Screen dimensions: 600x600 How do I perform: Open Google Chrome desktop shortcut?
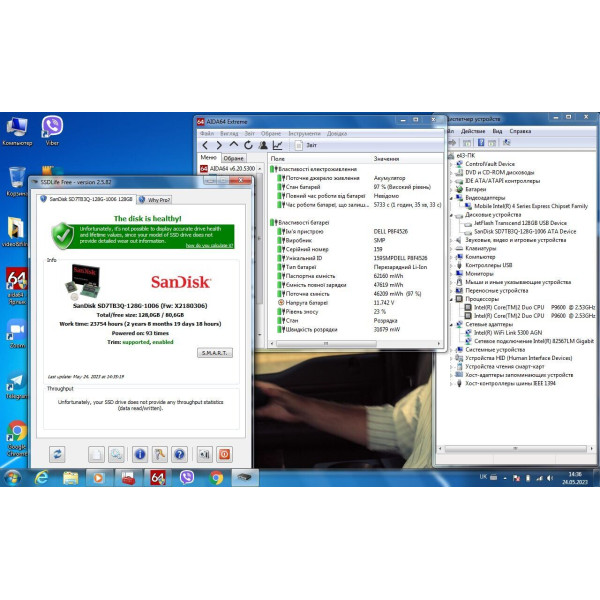(x=17, y=438)
